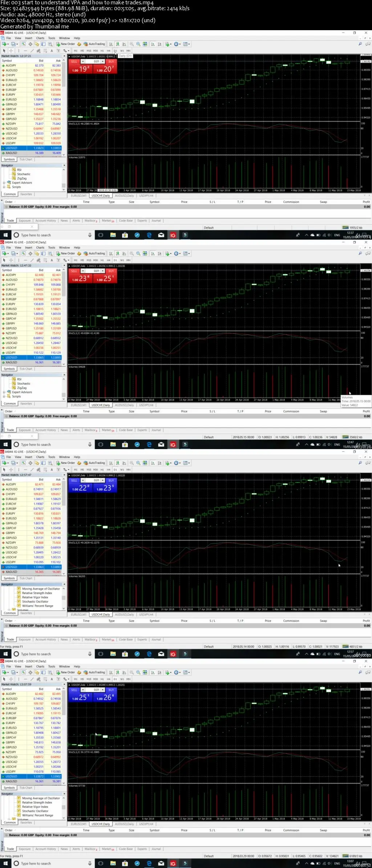The width and height of the screenshot is (372, 868).
Task: Select USDCHF row in Market Watch 12:47:32
Action: tap(32, 348)
